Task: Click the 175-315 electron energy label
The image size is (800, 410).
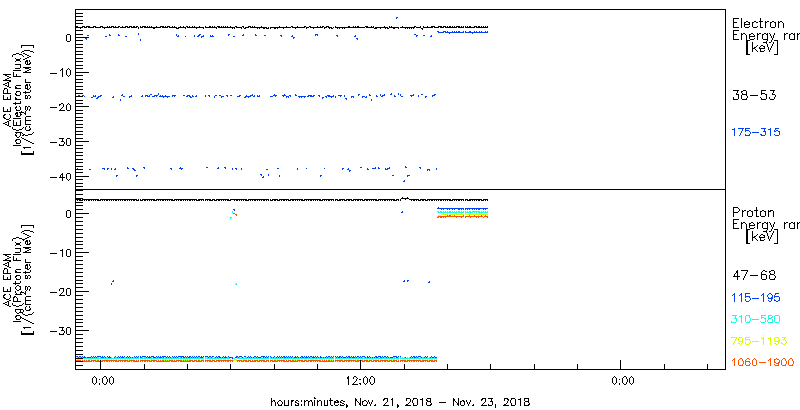Action: tap(756, 132)
